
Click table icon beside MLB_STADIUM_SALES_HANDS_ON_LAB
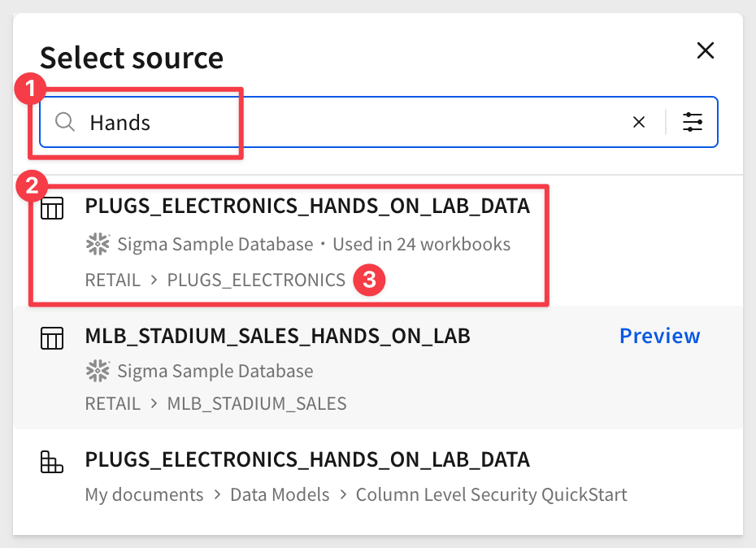click(x=52, y=337)
